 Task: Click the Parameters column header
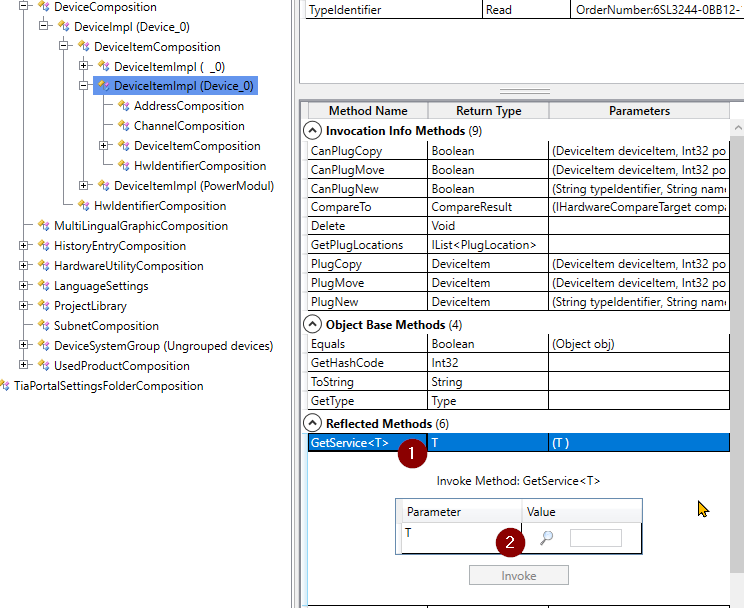(x=639, y=111)
